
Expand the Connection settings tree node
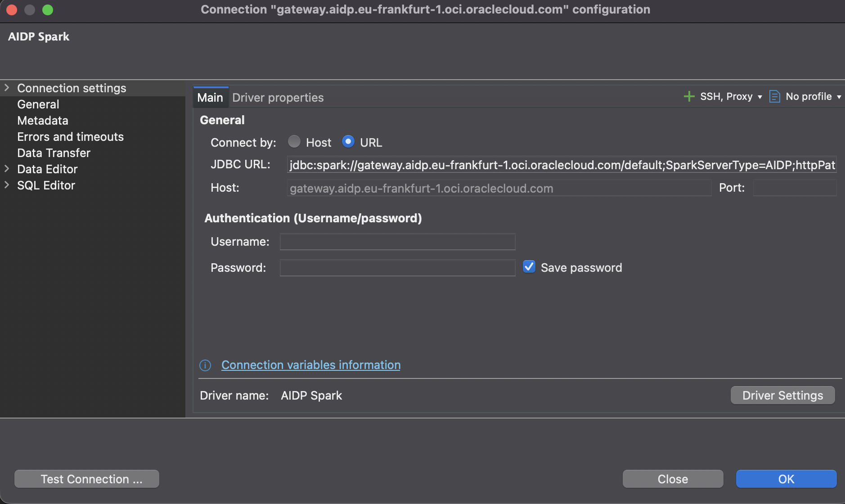coord(7,88)
